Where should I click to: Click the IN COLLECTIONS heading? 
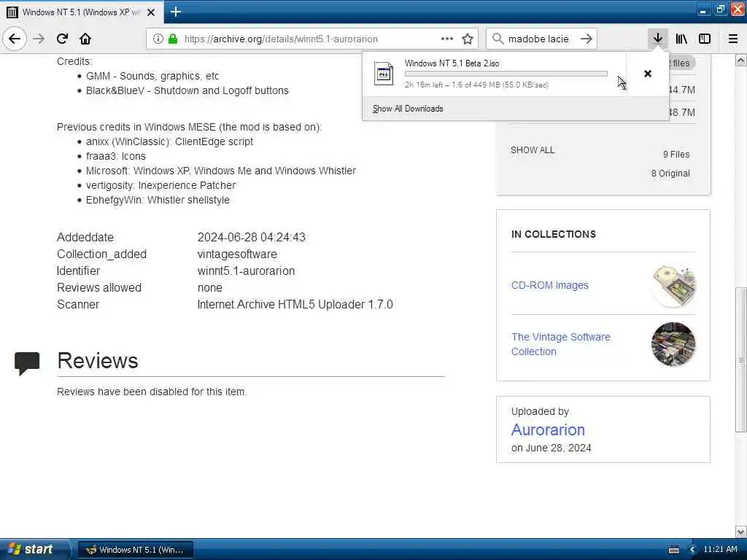[x=553, y=234]
